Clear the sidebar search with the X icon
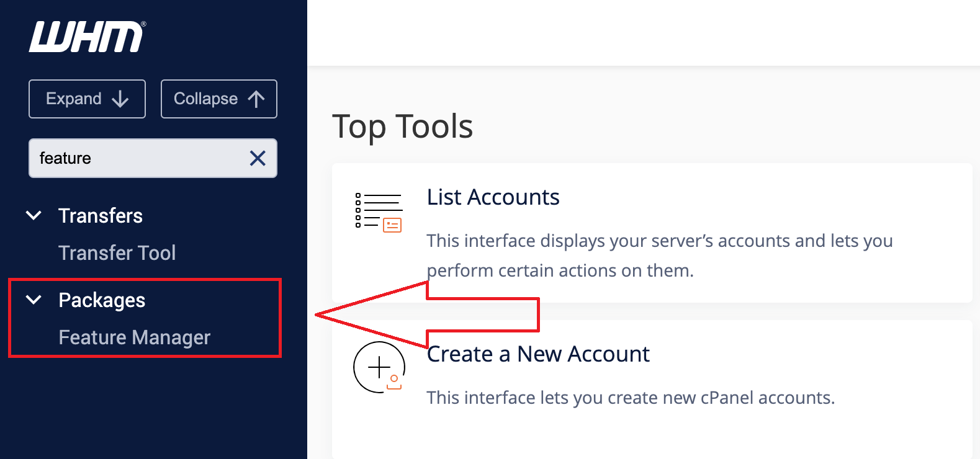 click(x=258, y=158)
